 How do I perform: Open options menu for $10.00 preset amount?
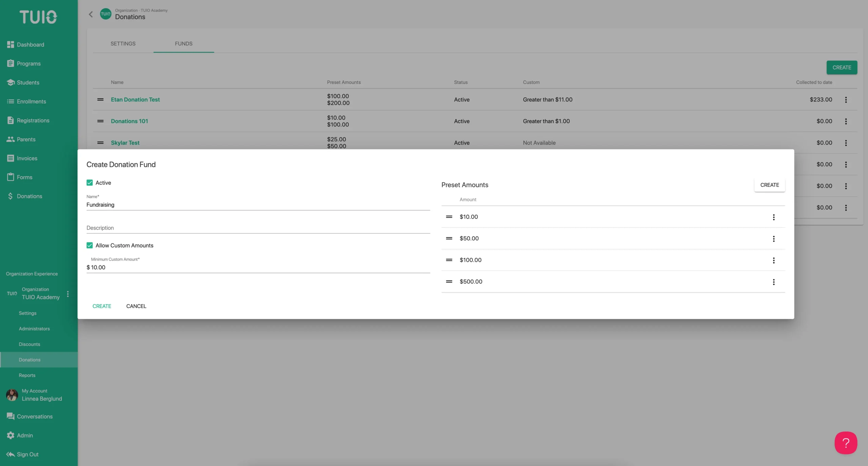pos(773,217)
